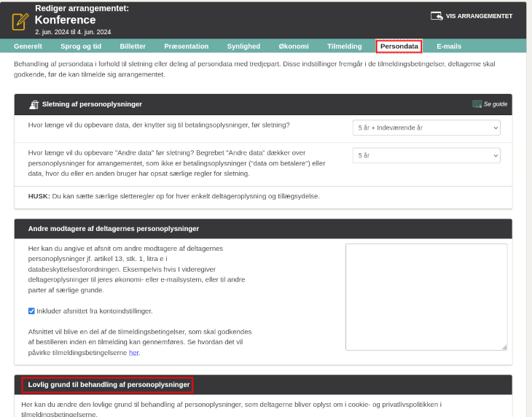Image resolution: width=532 pixels, height=417 pixels.
Task: Open the Se guide link
Action: pyautogui.click(x=490, y=104)
